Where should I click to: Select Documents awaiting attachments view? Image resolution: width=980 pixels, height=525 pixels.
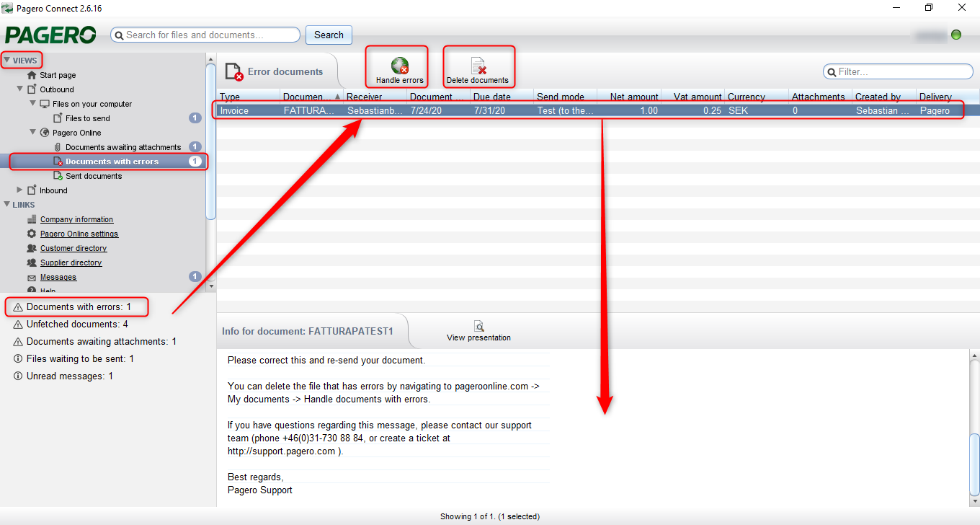click(x=123, y=147)
